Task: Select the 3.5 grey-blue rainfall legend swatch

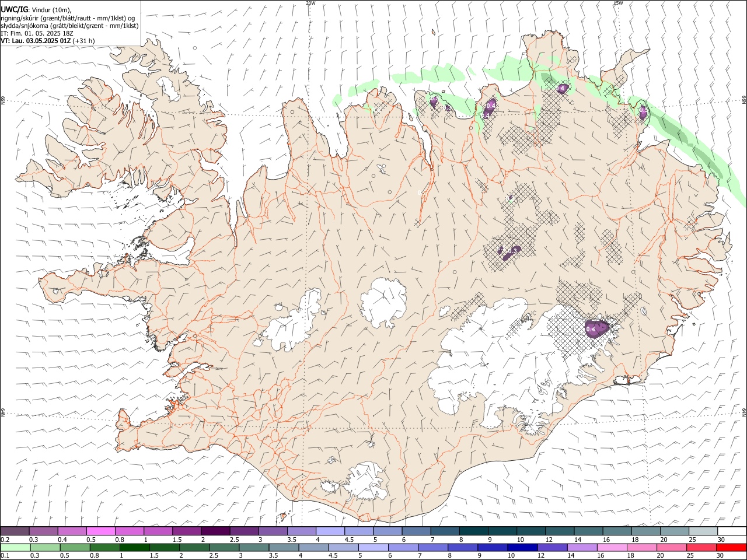Action: click(x=284, y=548)
